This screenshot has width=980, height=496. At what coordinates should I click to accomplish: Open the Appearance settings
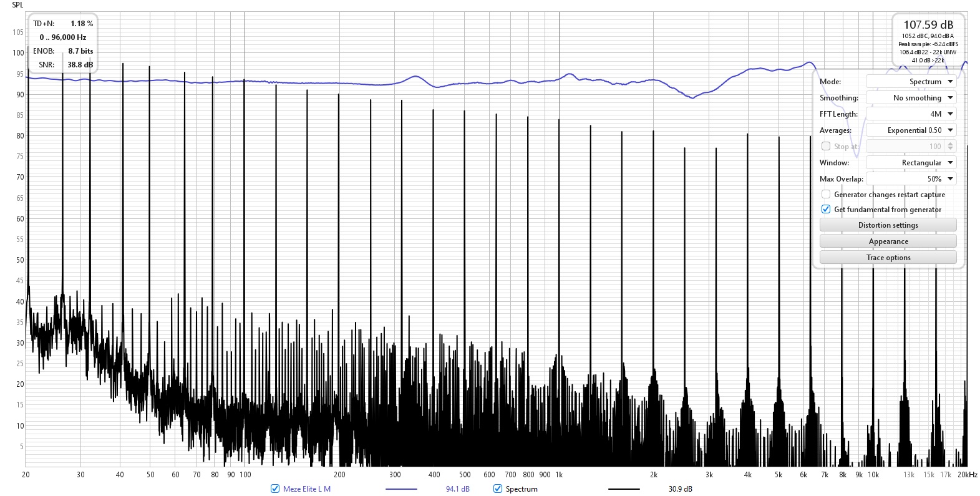(888, 241)
